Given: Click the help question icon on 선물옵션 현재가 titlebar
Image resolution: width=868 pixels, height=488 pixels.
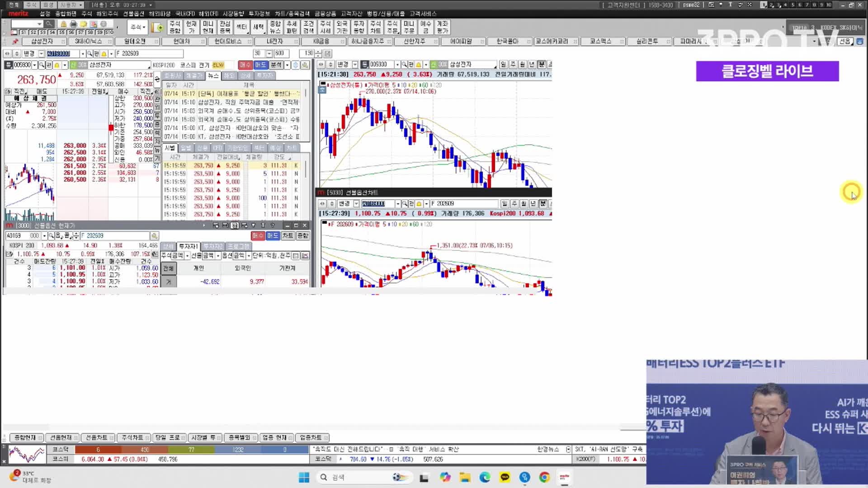Looking at the screenshot, I should pos(273,225).
